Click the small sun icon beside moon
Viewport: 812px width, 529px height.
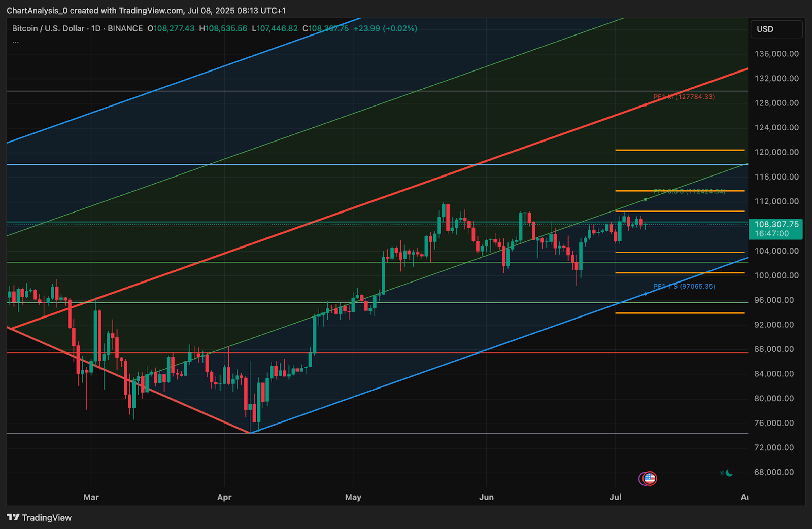[722, 473]
